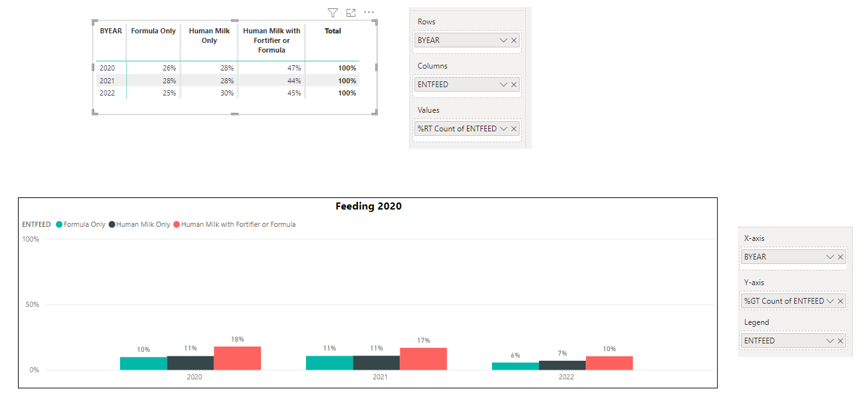Click the 47% cell for 2020

(294, 68)
